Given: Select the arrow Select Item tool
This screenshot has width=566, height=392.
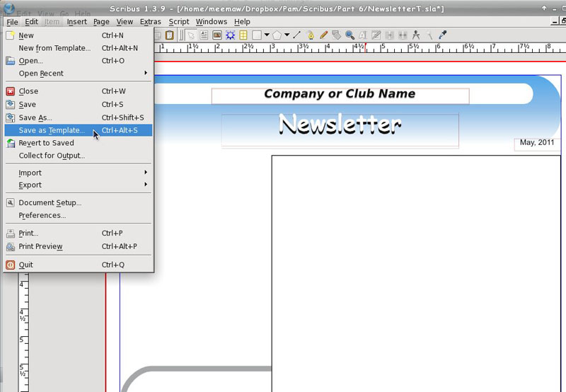Looking at the screenshot, I should coord(191,35).
